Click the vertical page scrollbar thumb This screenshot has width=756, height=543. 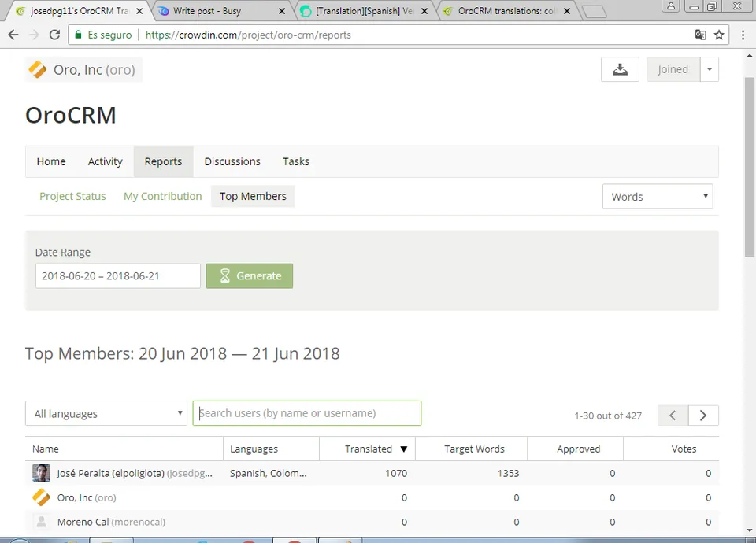750,167
